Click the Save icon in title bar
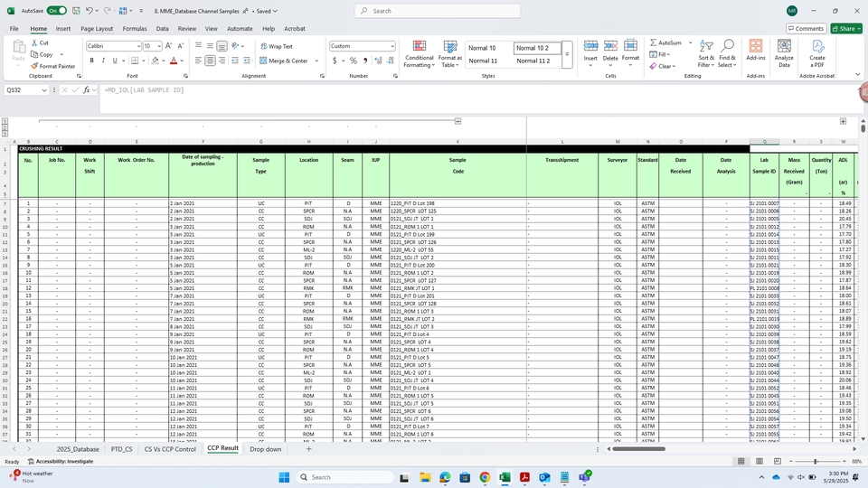This screenshot has height=488, width=868. tap(76, 11)
